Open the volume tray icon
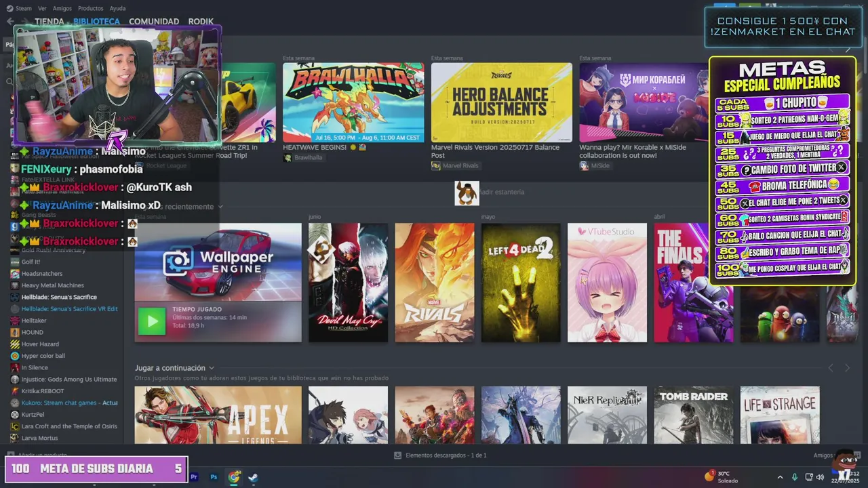The height and width of the screenshot is (488, 868). (x=820, y=477)
